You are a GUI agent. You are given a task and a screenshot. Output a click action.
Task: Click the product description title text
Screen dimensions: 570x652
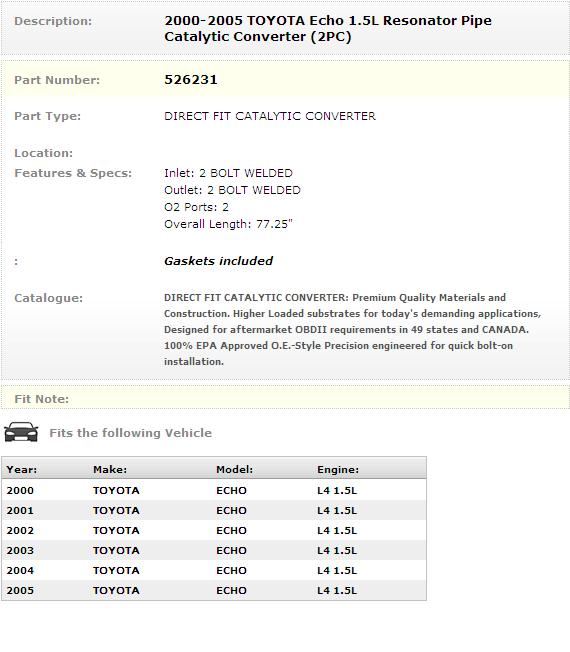point(328,28)
